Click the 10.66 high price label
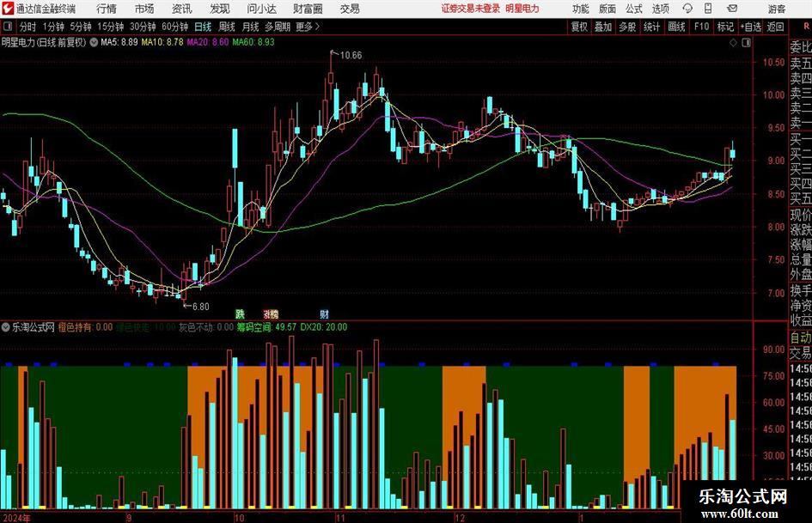 point(351,55)
